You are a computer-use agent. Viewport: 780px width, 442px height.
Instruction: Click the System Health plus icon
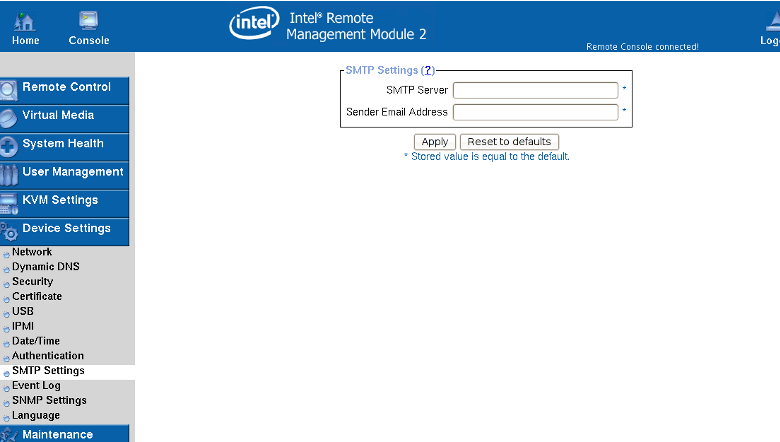pyautogui.click(x=8, y=147)
